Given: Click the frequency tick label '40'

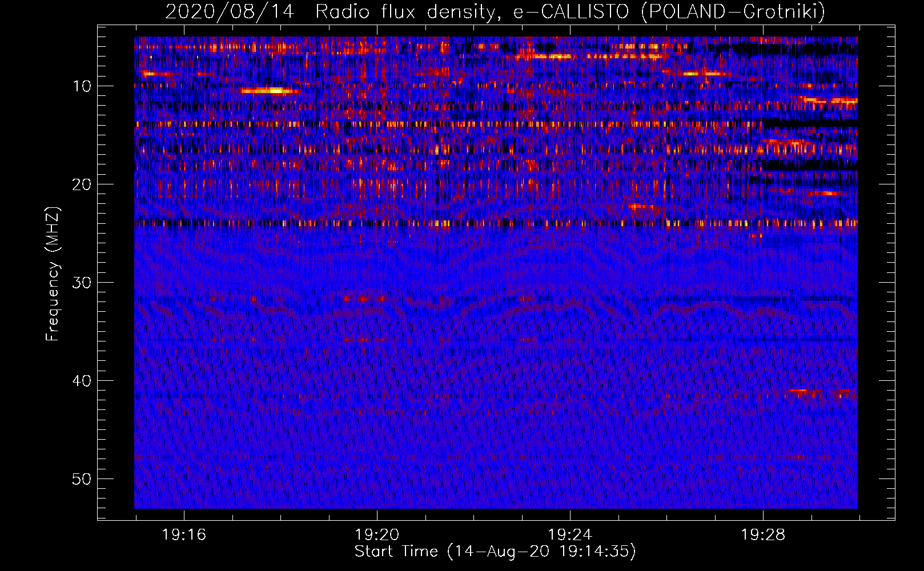Looking at the screenshot, I should coord(83,381).
